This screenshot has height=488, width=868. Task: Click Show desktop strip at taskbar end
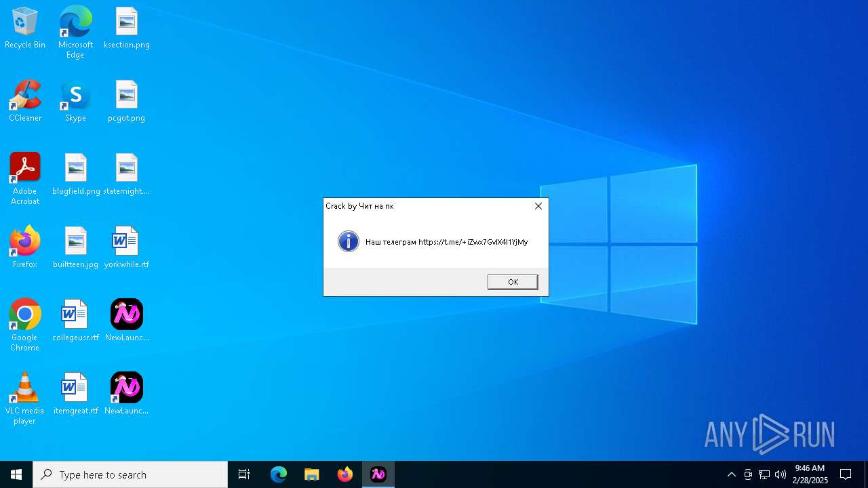tap(866, 474)
